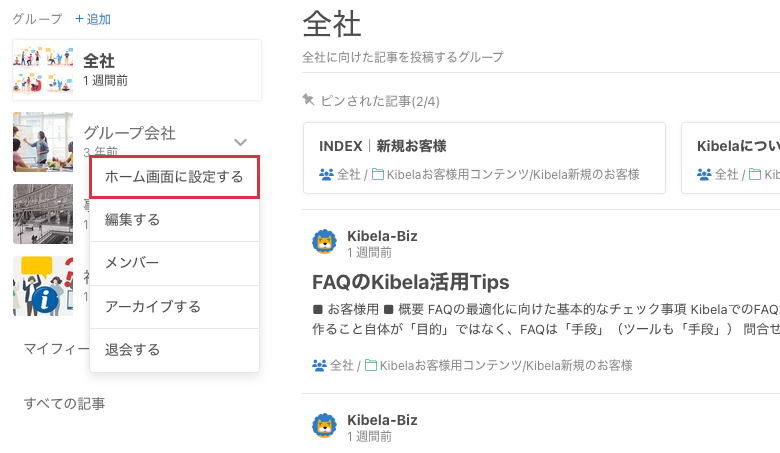Viewport: 780px width, 453px height.
Task: Click the lower Kibela-Biz lion avatar
Action: (x=324, y=427)
